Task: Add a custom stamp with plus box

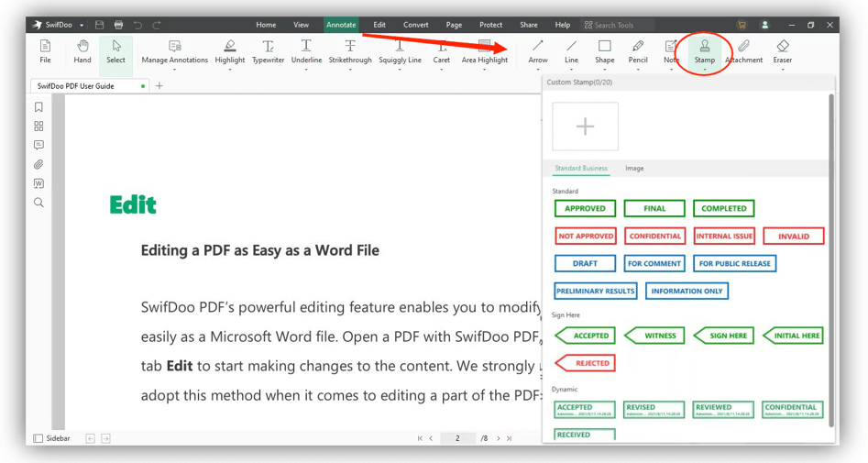Action: (x=585, y=127)
